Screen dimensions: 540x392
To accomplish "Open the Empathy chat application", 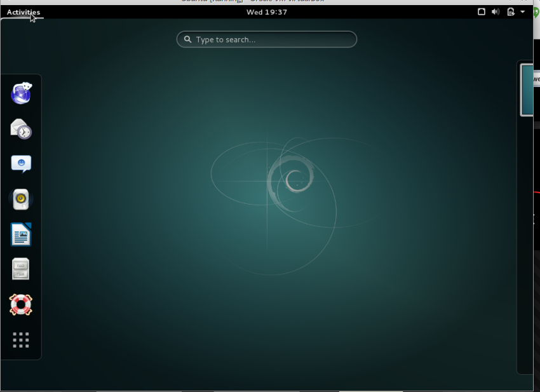I will [21, 164].
